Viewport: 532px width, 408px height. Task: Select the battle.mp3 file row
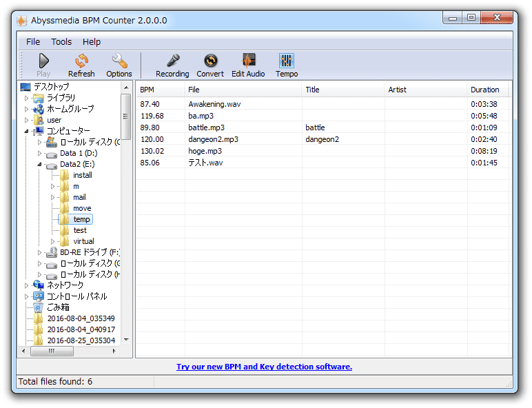[x=324, y=127]
